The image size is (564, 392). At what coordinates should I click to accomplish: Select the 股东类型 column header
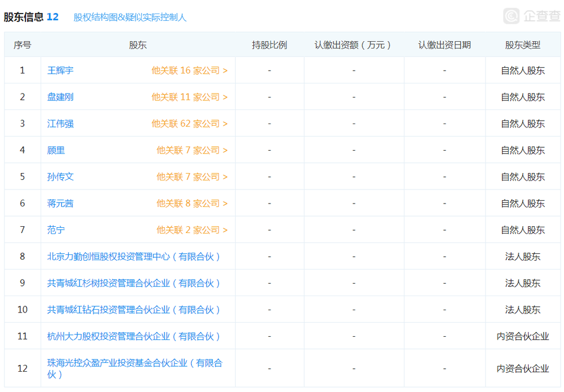(523, 45)
